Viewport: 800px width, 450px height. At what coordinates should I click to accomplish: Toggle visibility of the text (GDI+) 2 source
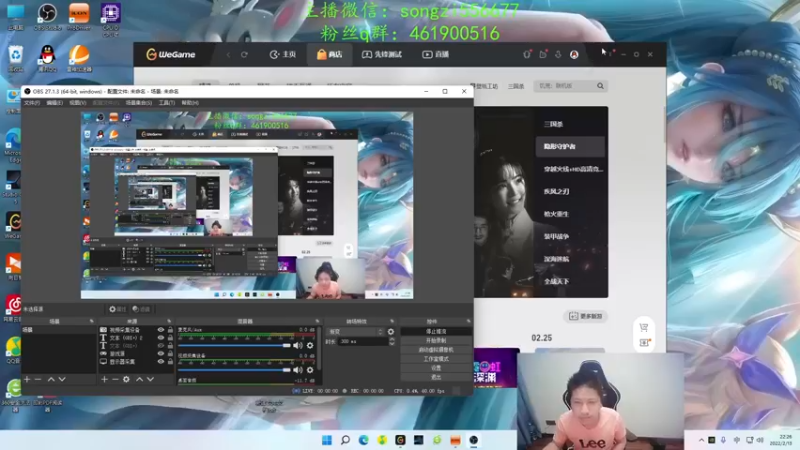coord(161,338)
